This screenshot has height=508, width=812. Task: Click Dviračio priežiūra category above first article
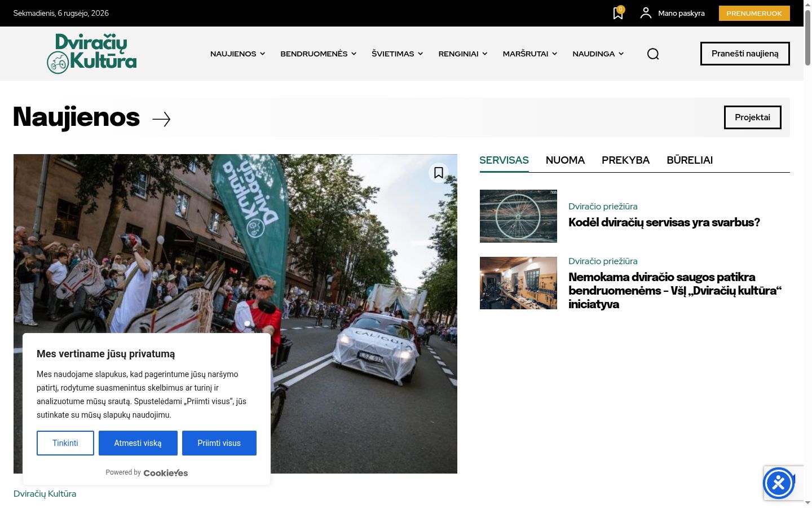point(603,207)
